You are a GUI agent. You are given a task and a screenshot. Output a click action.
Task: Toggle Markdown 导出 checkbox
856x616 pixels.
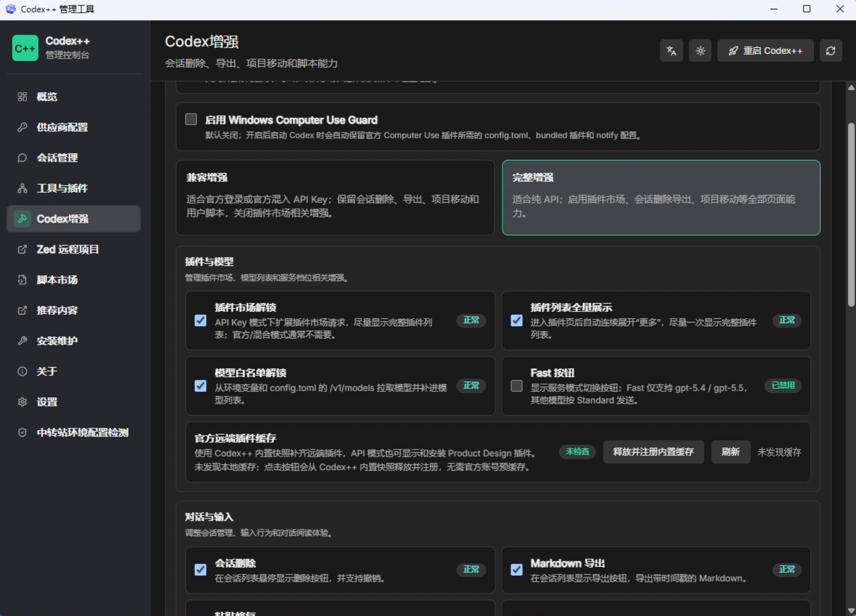pos(517,570)
